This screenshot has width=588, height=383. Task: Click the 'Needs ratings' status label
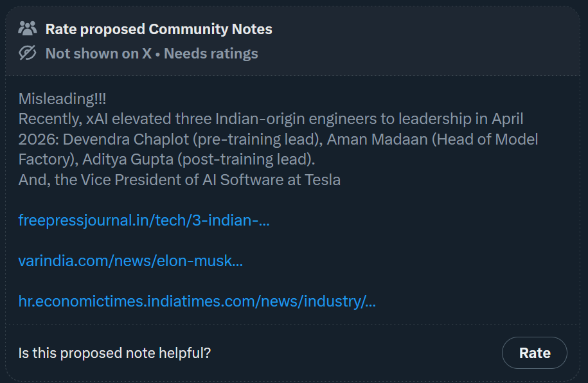211,53
